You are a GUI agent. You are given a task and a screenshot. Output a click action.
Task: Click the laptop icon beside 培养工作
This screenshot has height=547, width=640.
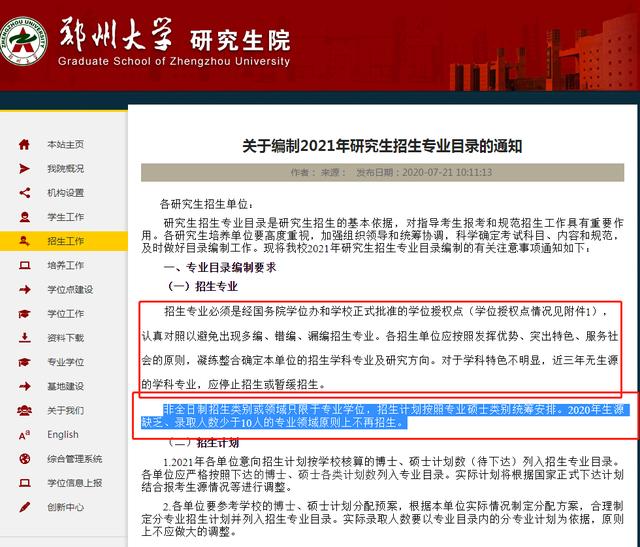pos(24,265)
